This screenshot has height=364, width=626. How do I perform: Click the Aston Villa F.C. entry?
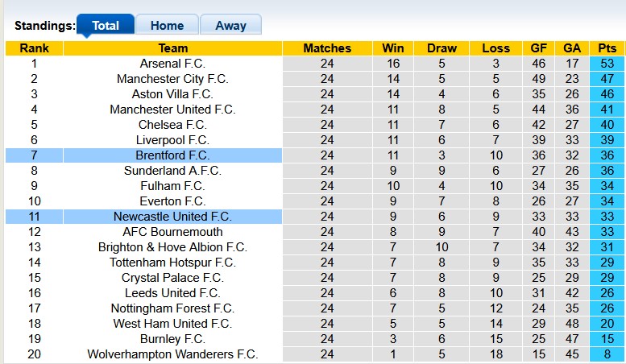click(x=172, y=94)
